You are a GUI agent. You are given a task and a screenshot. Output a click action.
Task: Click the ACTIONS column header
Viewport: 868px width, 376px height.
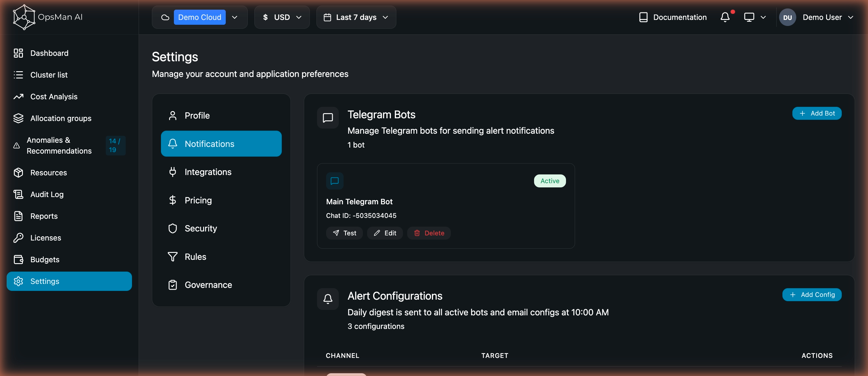817,355
